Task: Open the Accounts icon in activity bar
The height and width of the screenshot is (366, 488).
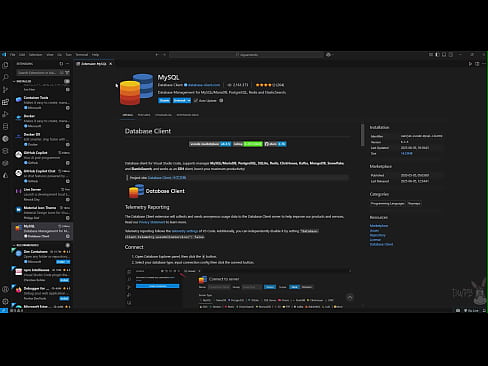Action: click(x=5, y=289)
